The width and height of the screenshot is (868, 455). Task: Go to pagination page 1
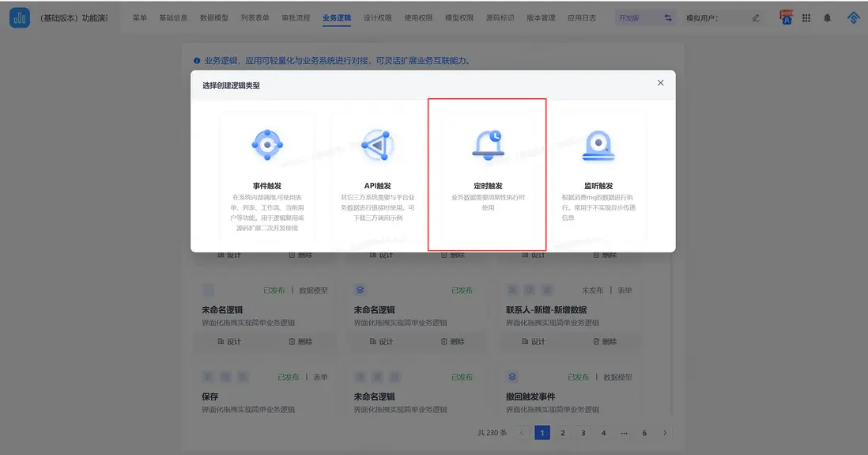tap(542, 433)
